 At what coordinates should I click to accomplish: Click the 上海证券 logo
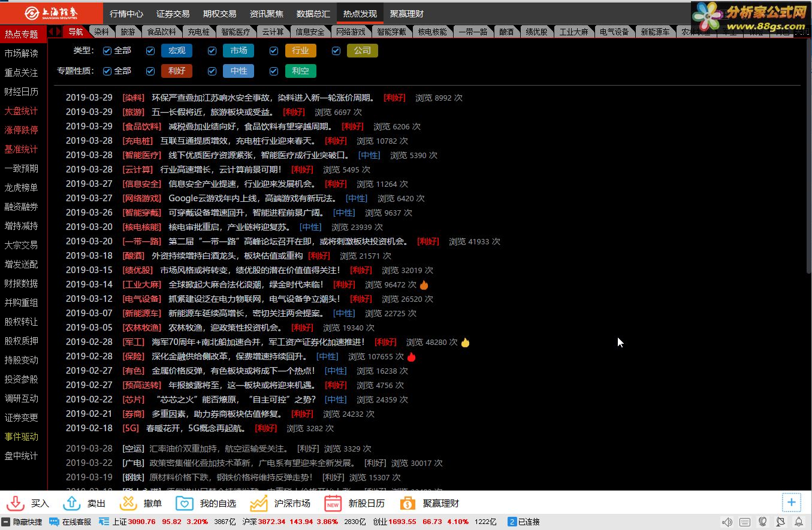point(51,13)
